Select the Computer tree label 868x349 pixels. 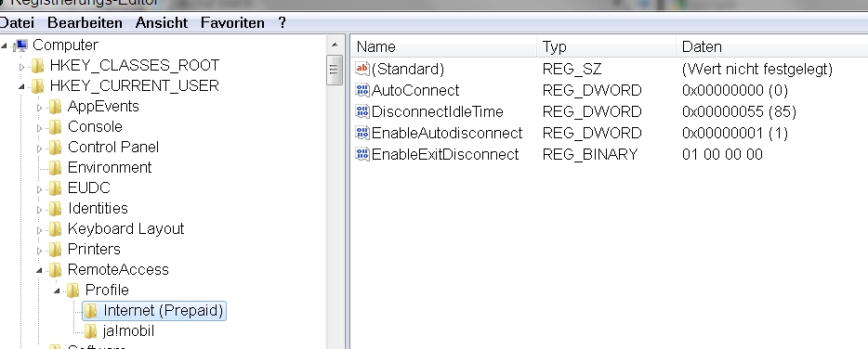click(x=65, y=45)
